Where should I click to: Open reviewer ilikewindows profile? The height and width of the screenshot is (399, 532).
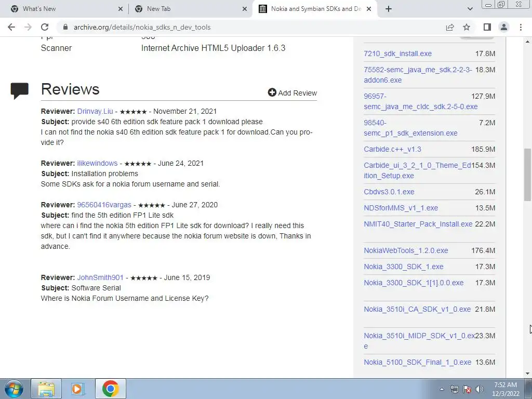tap(97, 163)
